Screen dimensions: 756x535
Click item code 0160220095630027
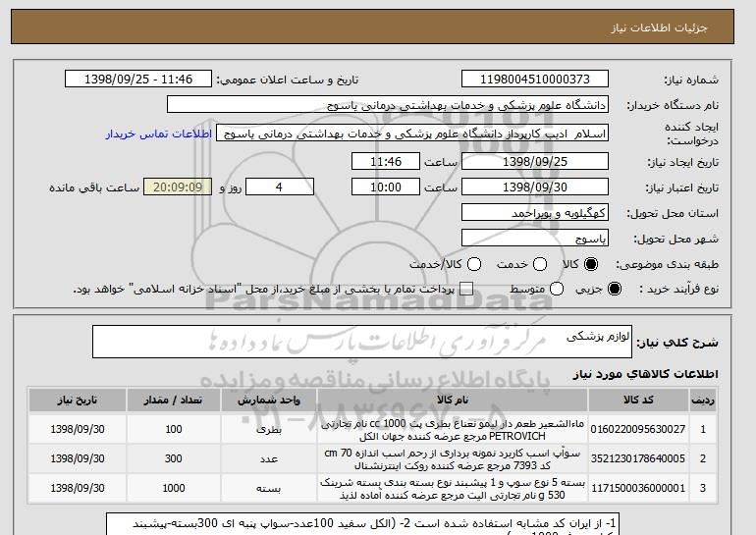point(638,429)
